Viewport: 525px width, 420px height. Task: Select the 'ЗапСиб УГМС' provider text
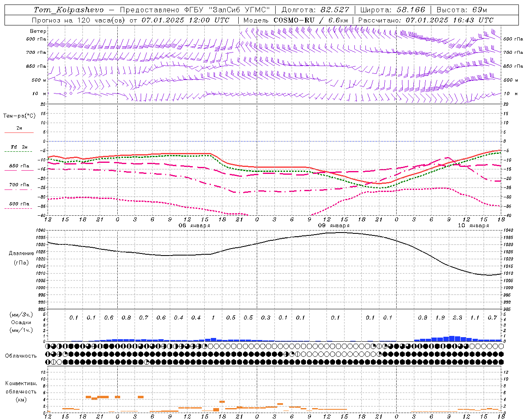240,10
